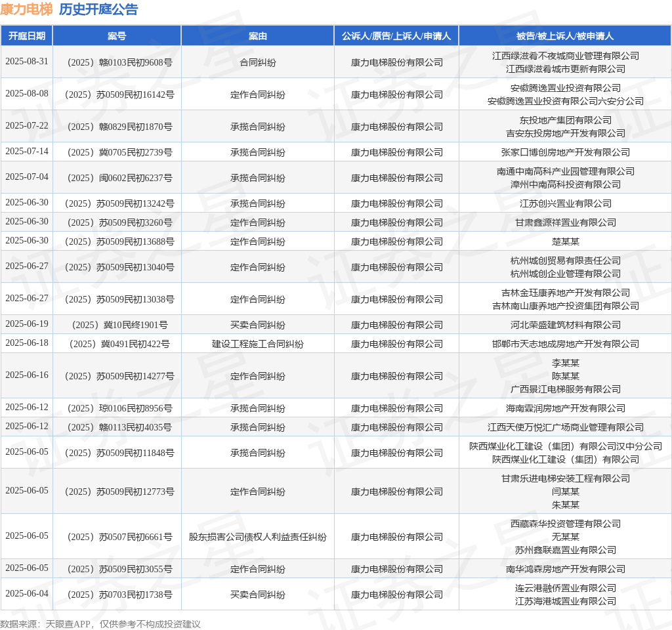This screenshot has width=672, height=630.
Task: Click case number (2025)苏0509民初11848号
Action: (119, 453)
